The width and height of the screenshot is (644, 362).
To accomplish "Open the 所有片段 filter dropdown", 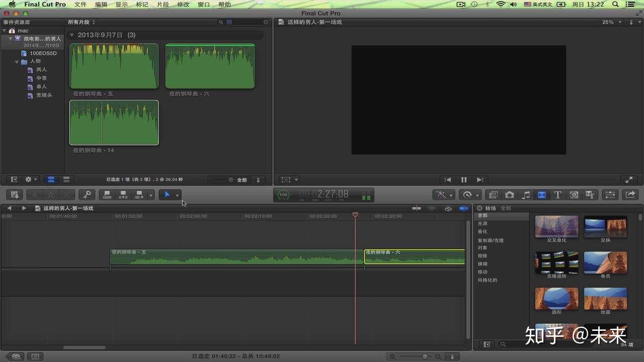I will [x=82, y=22].
